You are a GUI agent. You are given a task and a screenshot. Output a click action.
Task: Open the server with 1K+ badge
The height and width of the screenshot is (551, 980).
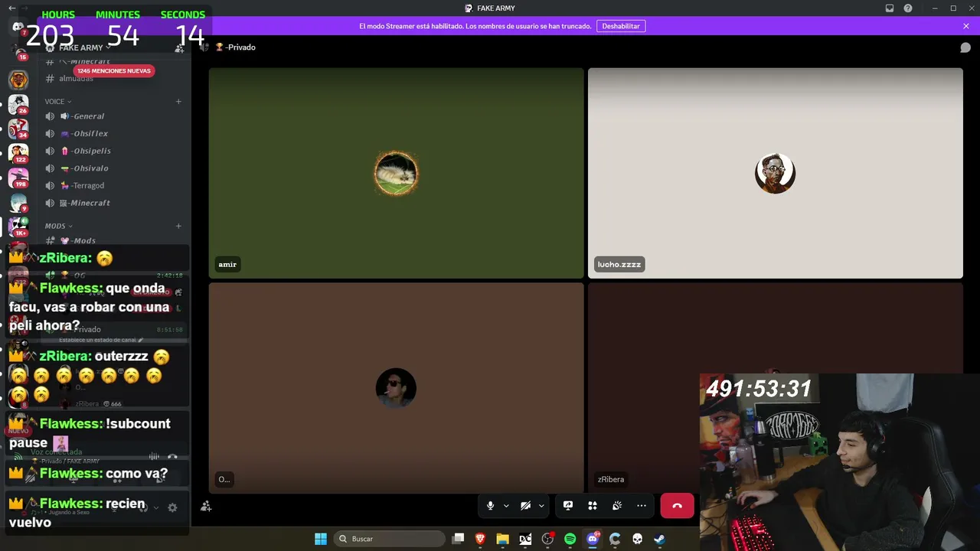click(x=18, y=227)
